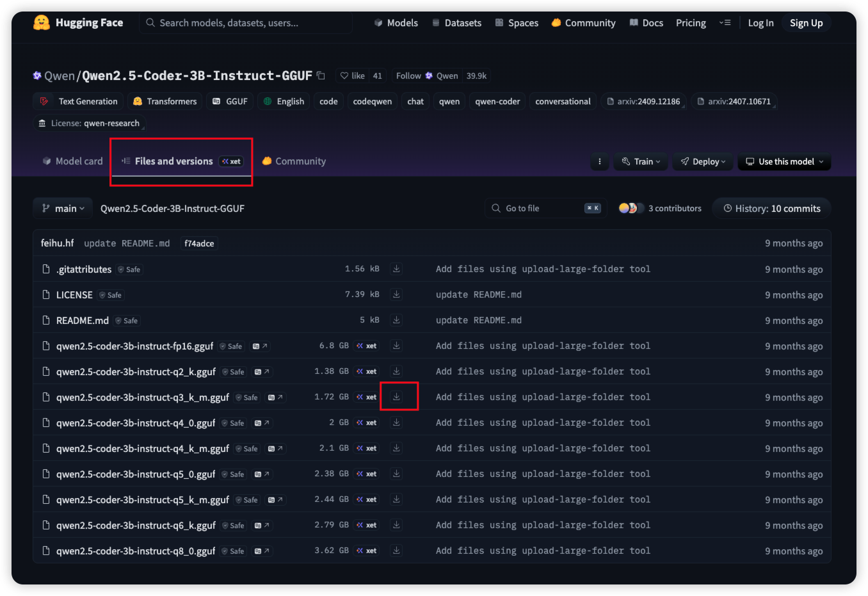868x596 pixels.
Task: Filter by GGUF tag
Action: click(230, 101)
